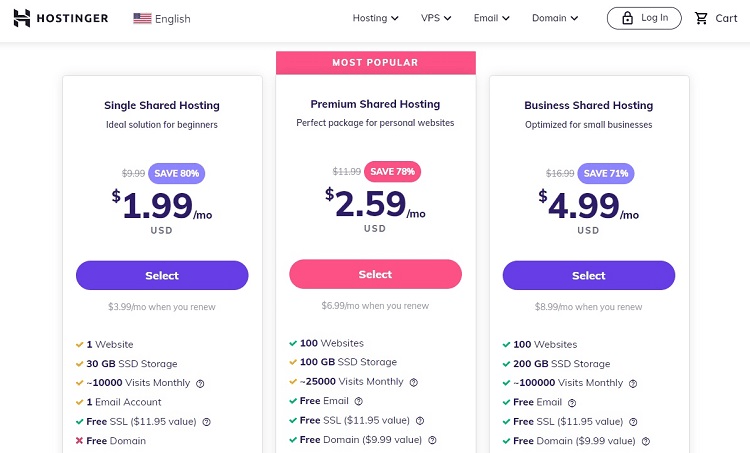Click the US flag language icon
The image size is (750, 453).
[142, 18]
